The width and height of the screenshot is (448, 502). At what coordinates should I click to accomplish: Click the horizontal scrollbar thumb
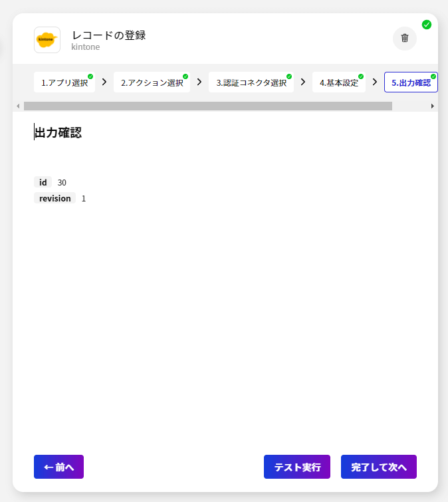[208, 106]
